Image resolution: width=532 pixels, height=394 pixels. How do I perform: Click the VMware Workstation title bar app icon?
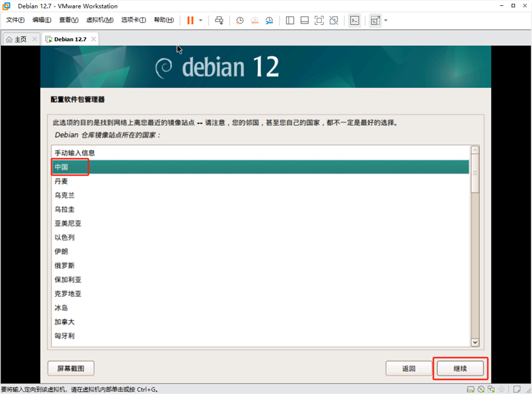[x=7, y=6]
